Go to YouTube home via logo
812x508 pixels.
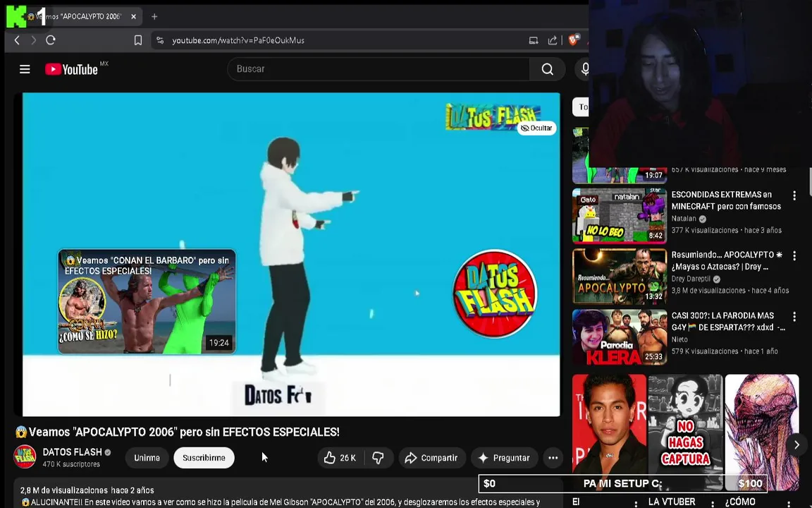(71, 69)
